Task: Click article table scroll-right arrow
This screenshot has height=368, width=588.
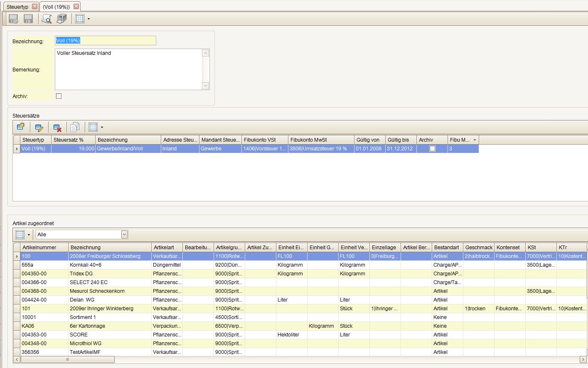Action: click(583, 360)
